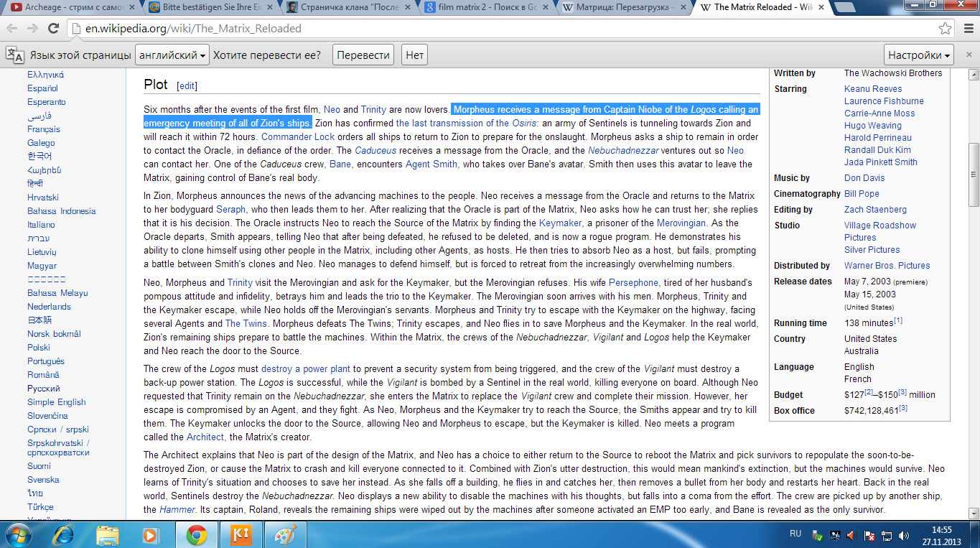Open Windows Start menu orb
The height and width of the screenshot is (548, 980).
(x=17, y=534)
